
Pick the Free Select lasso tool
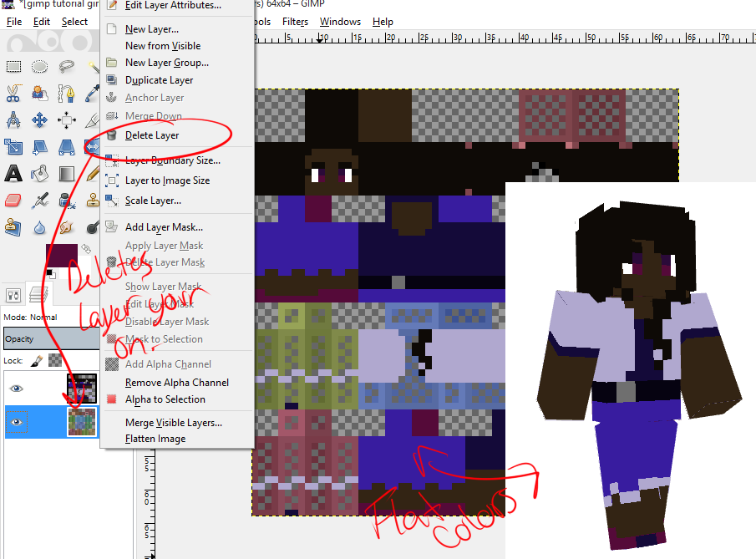tap(66, 66)
